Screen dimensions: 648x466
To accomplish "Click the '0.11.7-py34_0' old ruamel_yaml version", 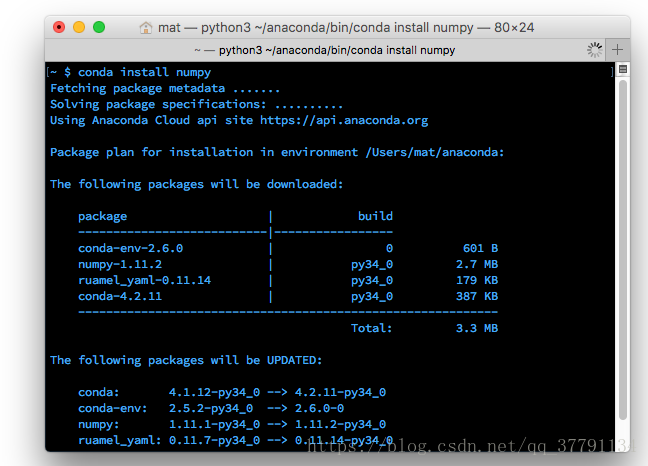I will (214, 441).
